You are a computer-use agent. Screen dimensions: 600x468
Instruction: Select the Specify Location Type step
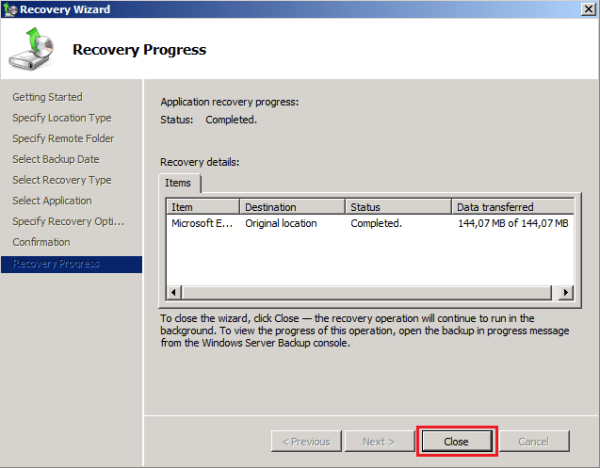click(x=62, y=118)
